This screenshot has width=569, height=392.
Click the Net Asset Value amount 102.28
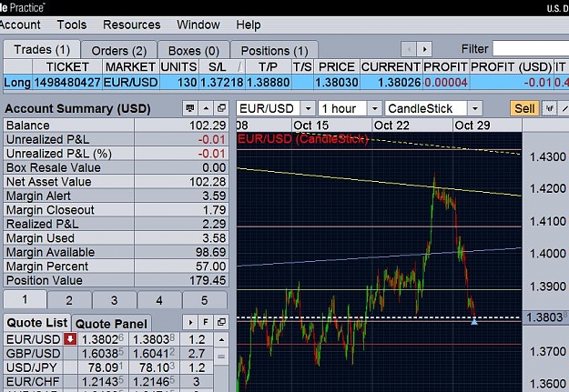coord(208,182)
